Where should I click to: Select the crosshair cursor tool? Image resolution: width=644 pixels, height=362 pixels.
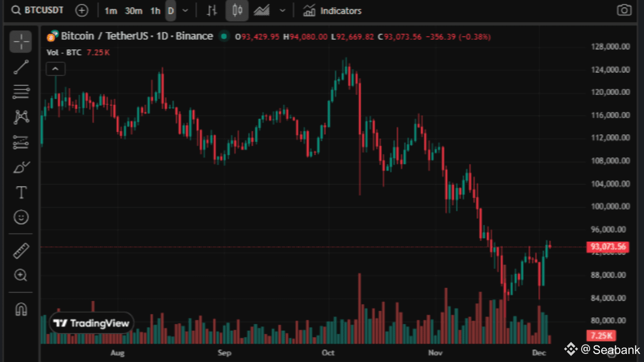[21, 42]
